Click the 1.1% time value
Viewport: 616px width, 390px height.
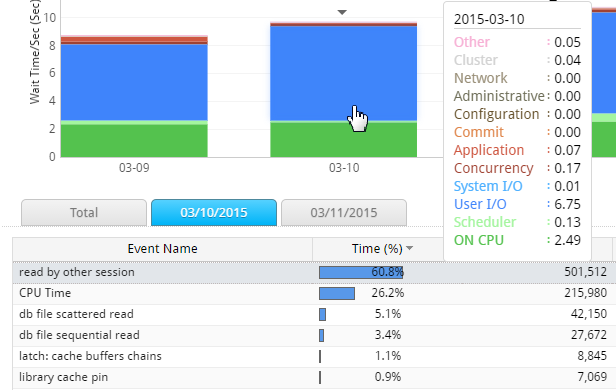tap(388, 356)
